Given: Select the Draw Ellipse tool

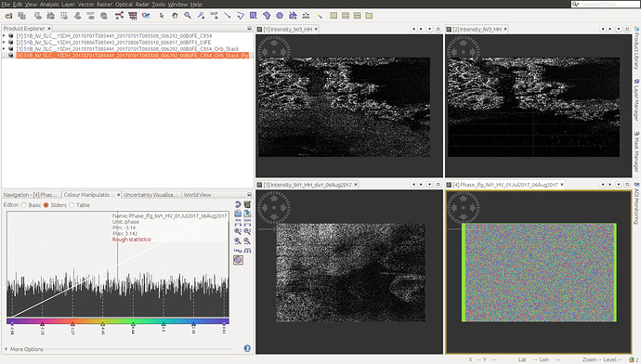Looking at the screenshot, I should coord(280,16).
